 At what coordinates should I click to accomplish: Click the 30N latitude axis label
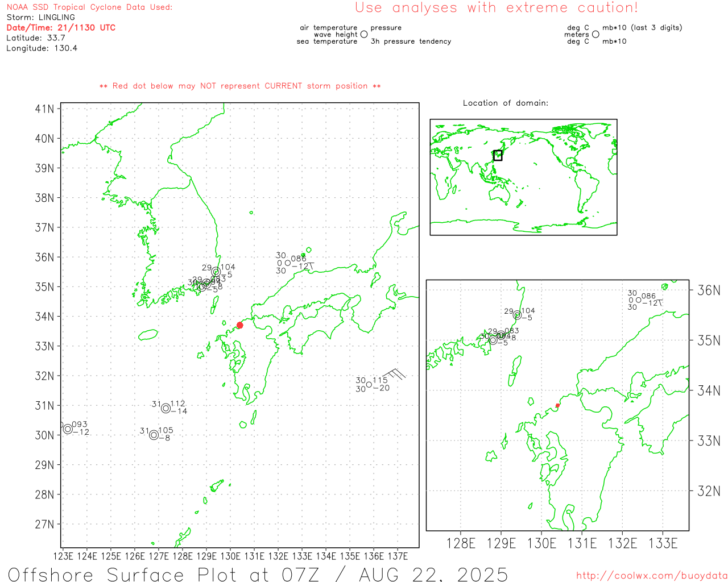click(x=44, y=435)
